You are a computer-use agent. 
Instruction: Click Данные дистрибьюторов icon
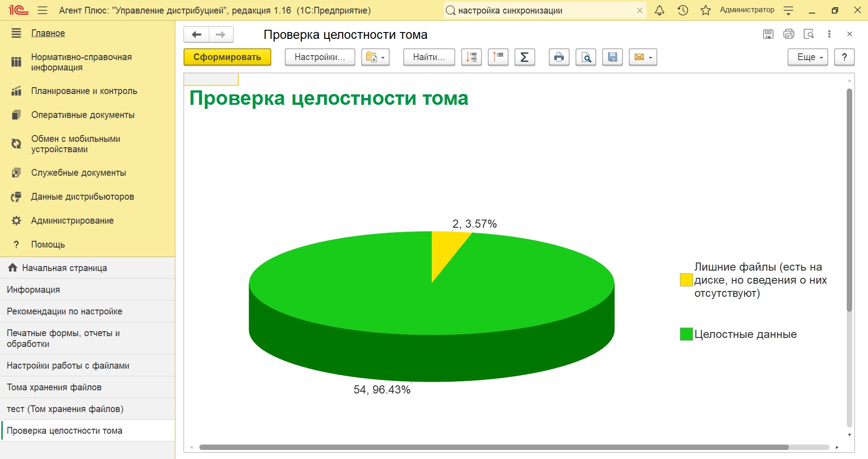pyautogui.click(x=16, y=197)
